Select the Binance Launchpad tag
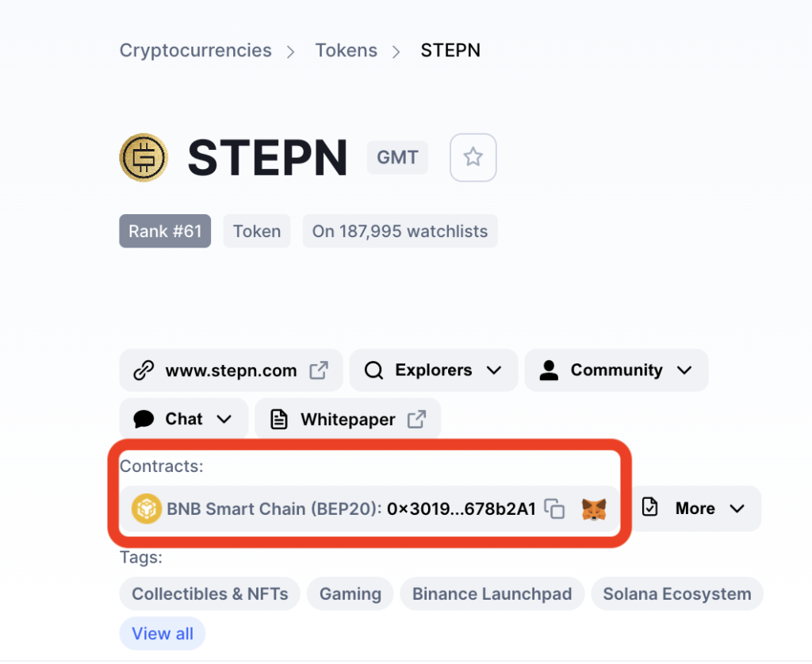 click(492, 593)
